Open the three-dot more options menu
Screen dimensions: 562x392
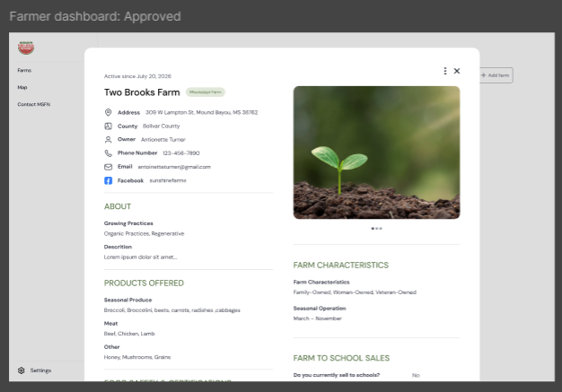point(445,71)
